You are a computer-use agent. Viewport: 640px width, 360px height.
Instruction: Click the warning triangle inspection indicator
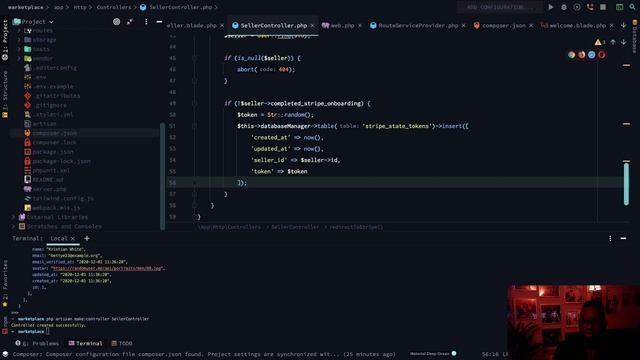click(598, 42)
